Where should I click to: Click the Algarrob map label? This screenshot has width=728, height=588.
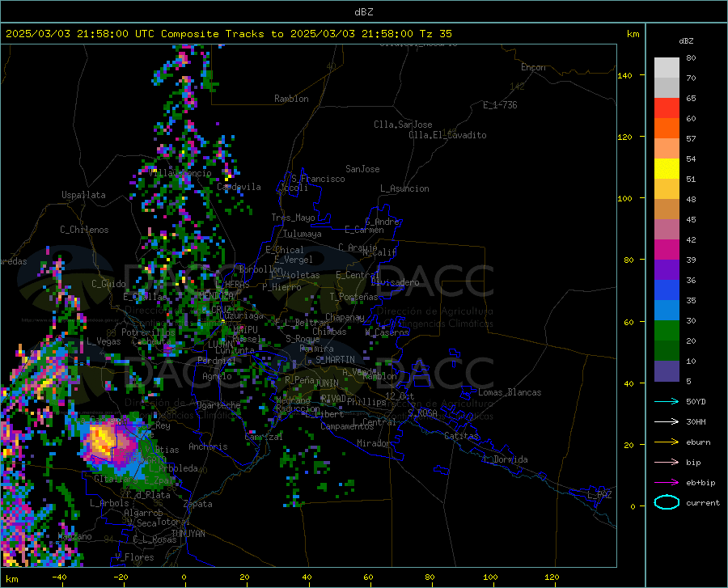tap(143, 513)
